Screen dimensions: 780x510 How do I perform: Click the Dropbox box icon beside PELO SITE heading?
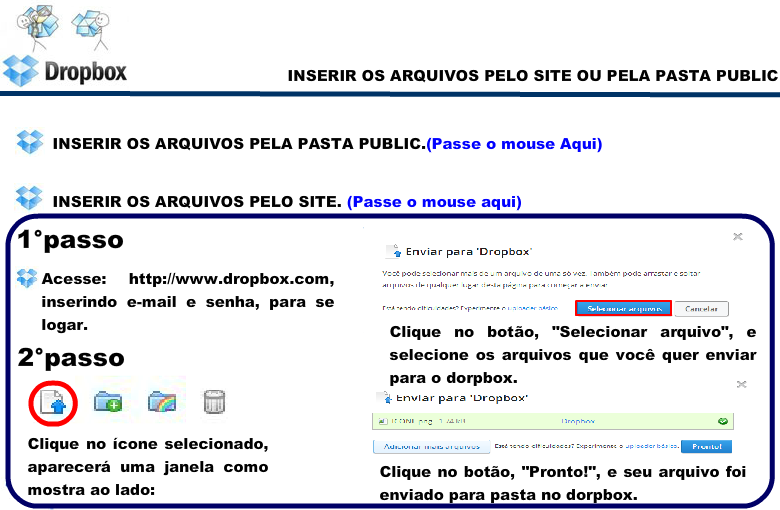pos(29,198)
